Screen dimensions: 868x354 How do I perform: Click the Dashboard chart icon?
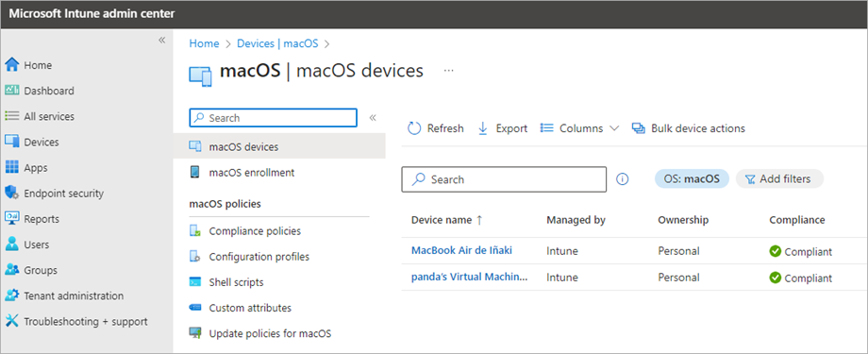[11, 91]
